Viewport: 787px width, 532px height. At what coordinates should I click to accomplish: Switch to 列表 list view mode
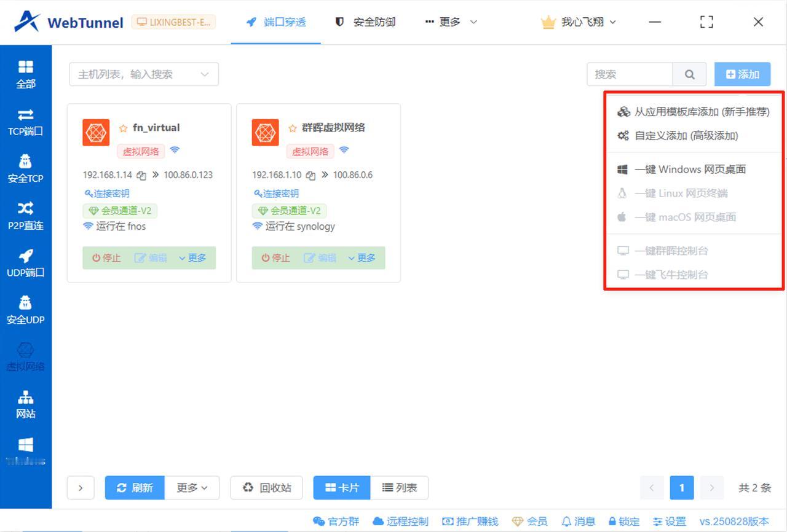(x=400, y=488)
